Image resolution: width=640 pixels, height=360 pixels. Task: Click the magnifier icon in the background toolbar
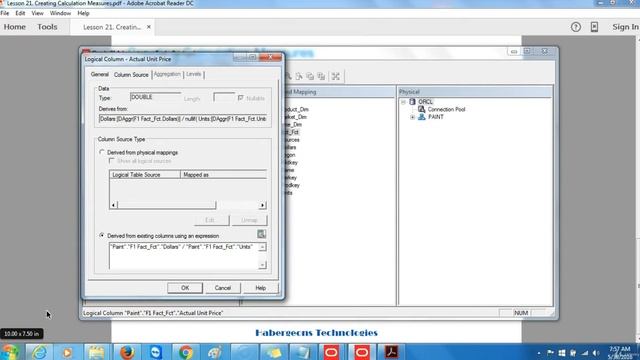click(x=288, y=76)
